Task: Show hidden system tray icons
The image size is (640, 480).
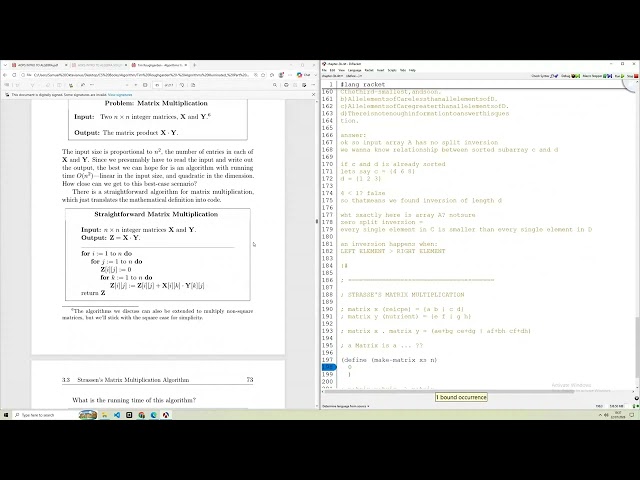Action: pyautogui.click(x=600, y=415)
